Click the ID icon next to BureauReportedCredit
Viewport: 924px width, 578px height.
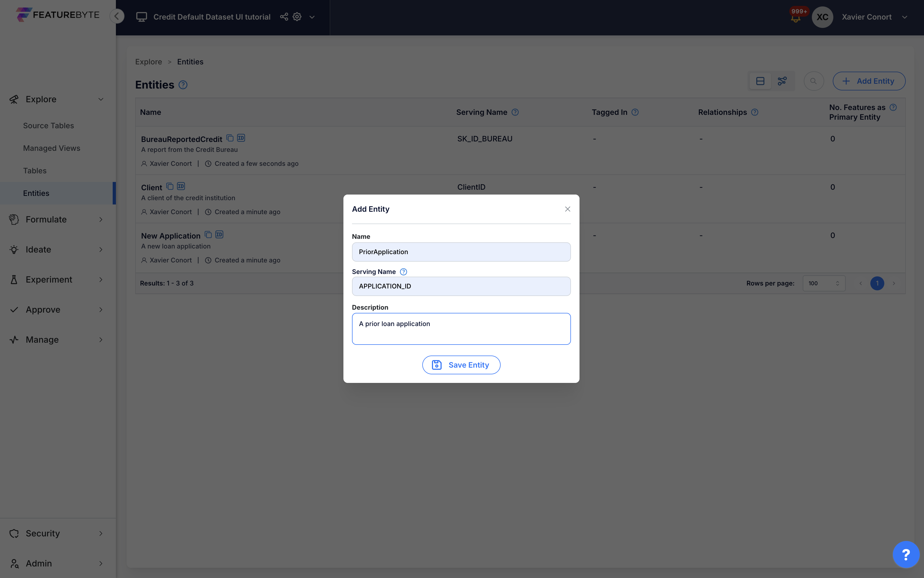(241, 137)
